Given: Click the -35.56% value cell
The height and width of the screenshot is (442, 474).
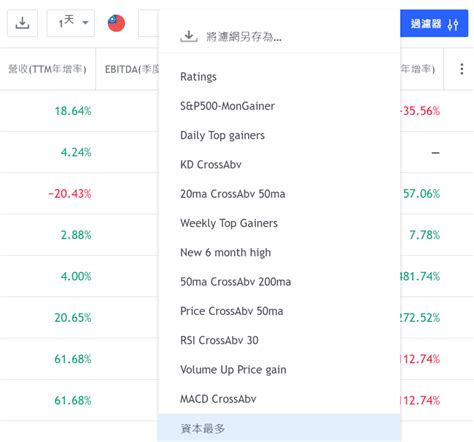Looking at the screenshot, I should pos(420,111).
